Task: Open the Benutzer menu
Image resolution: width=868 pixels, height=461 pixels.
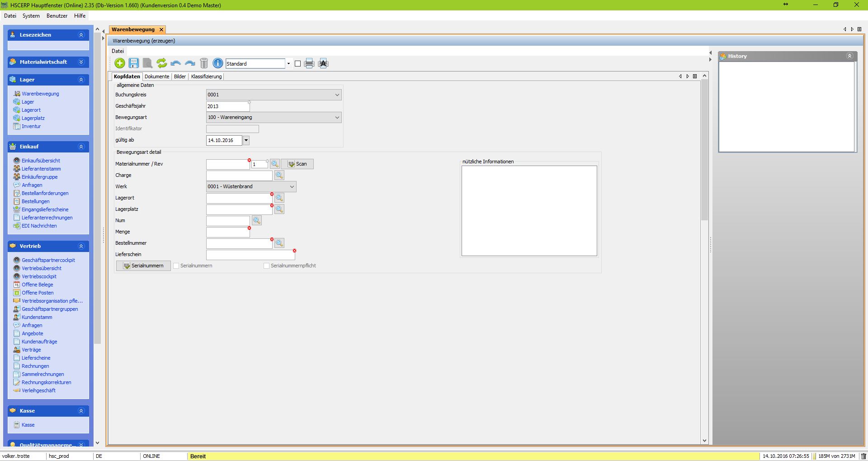Action: pyautogui.click(x=57, y=16)
